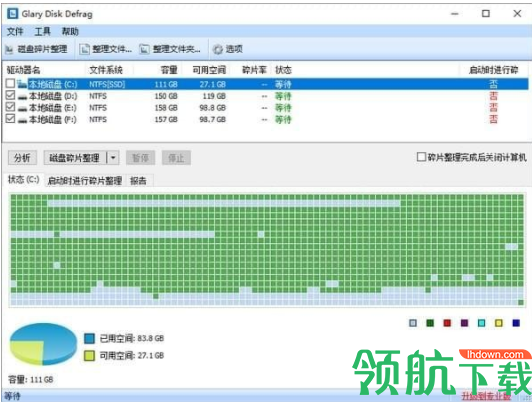Select the 本地磁盘 (F:) row name
Screen dimensions: 532x402
coord(53,119)
